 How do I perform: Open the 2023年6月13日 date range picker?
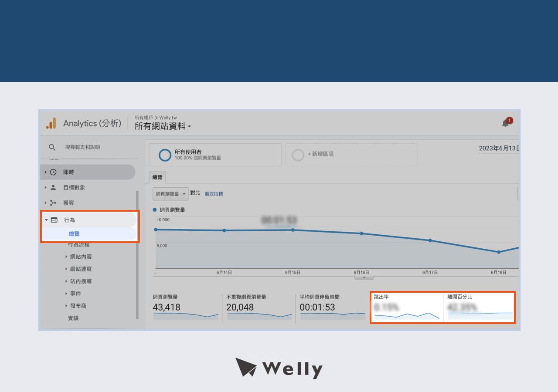click(499, 148)
